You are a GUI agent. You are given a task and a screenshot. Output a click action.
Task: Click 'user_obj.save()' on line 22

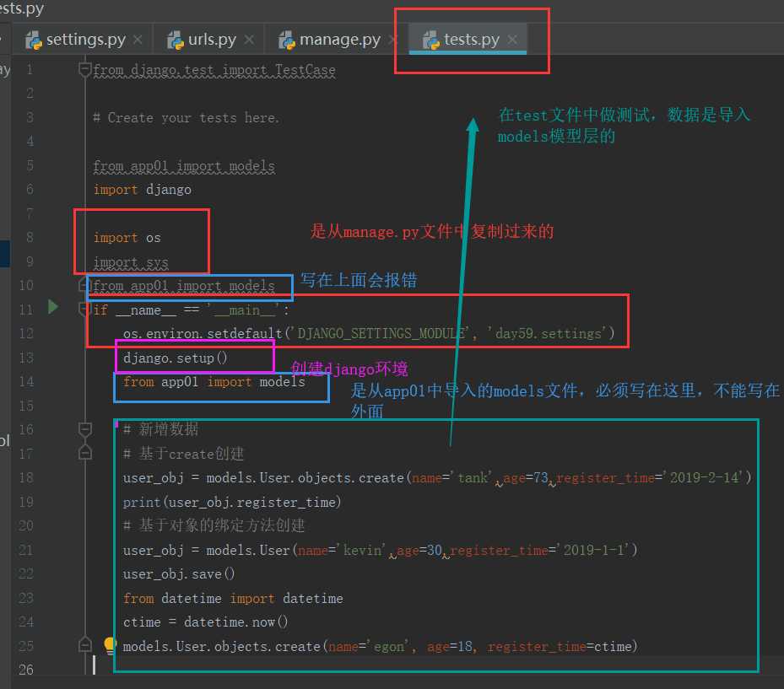tap(179, 574)
